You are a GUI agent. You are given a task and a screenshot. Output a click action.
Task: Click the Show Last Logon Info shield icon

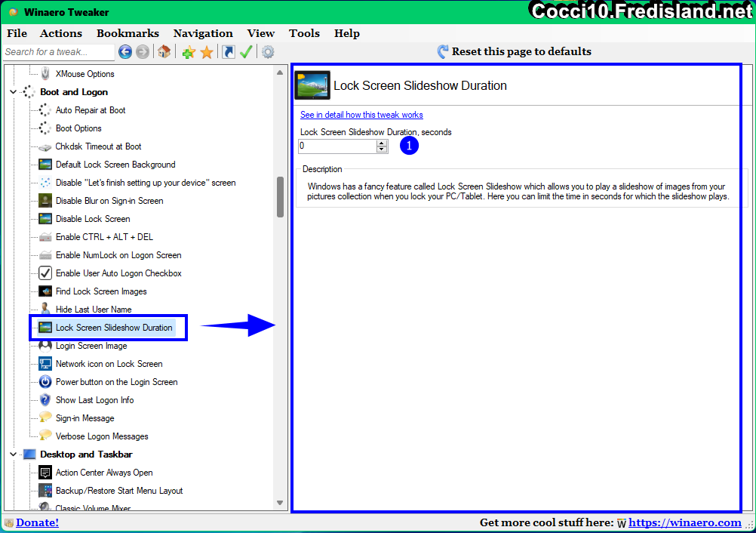[45, 400]
